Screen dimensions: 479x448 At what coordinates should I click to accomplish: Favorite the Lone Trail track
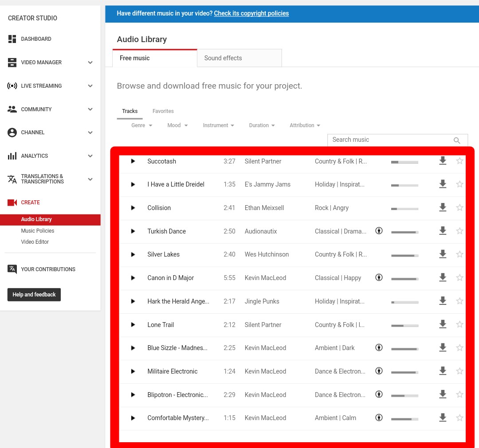[459, 324]
